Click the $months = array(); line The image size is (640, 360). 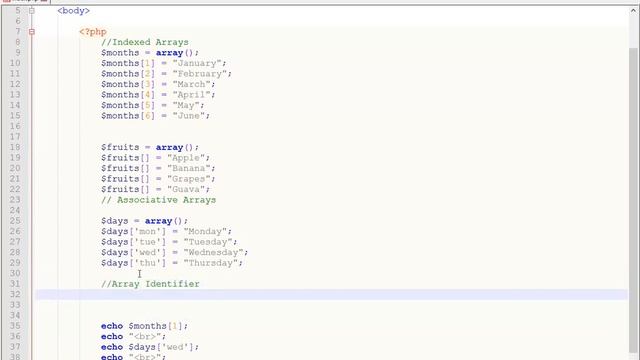[x=150, y=53]
